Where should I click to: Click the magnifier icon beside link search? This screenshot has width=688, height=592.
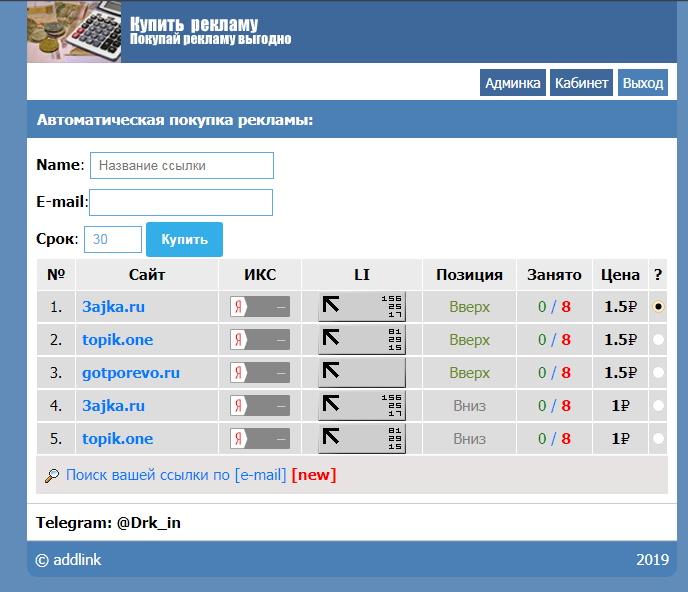52,476
